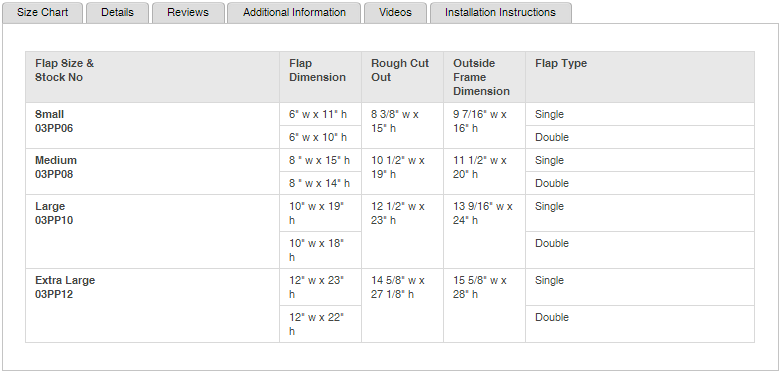Go to the Videos tab
Screen dimensions: 781x374
point(395,12)
